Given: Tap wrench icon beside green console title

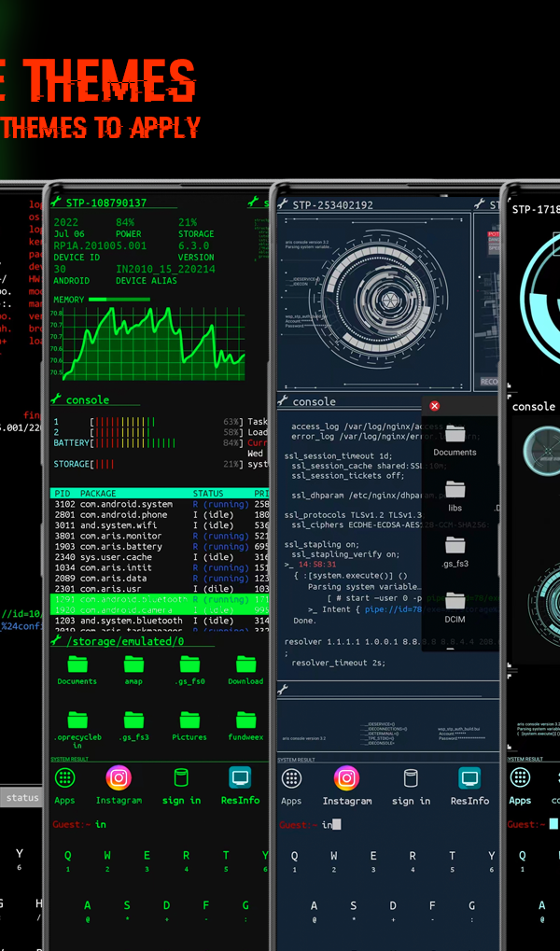Looking at the screenshot, I should [56, 399].
